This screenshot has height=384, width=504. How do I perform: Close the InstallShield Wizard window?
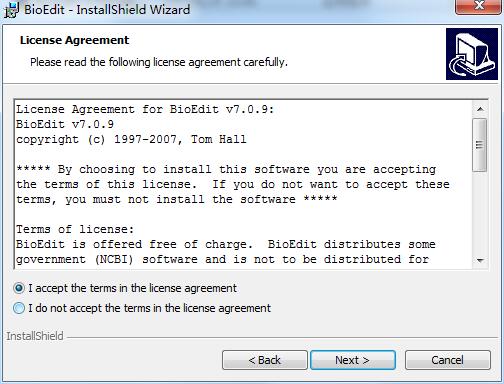pyautogui.click(x=479, y=6)
